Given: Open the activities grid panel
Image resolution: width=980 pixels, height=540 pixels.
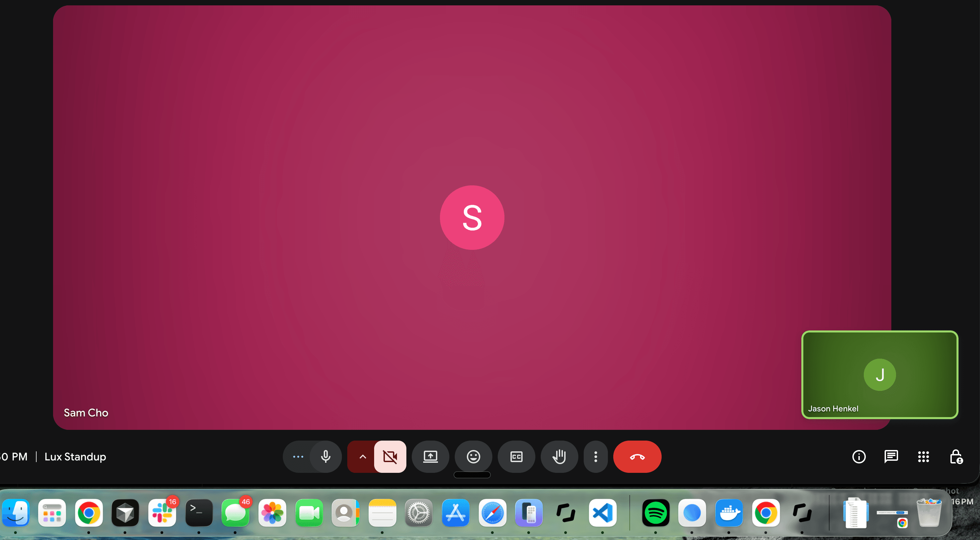Looking at the screenshot, I should point(923,456).
